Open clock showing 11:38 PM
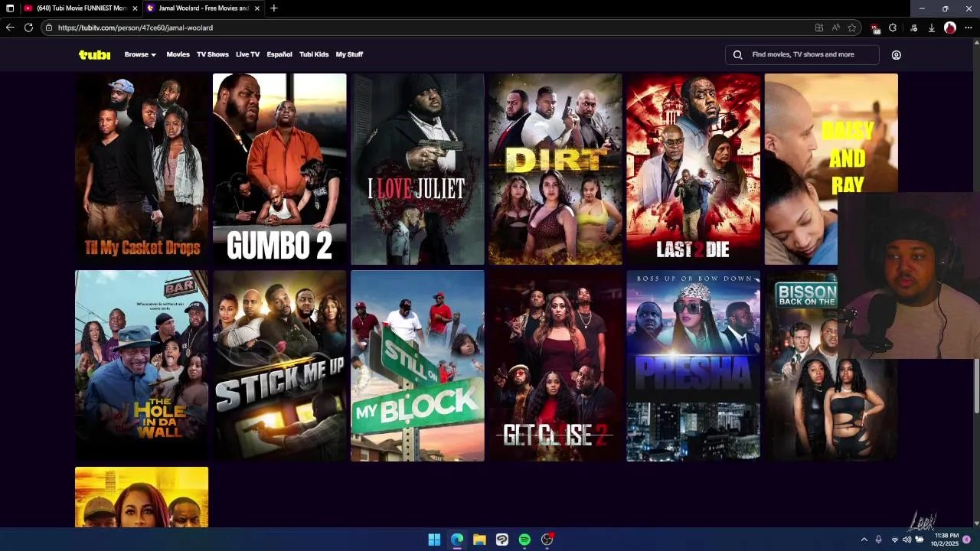This screenshot has height=551, width=980. (x=944, y=540)
